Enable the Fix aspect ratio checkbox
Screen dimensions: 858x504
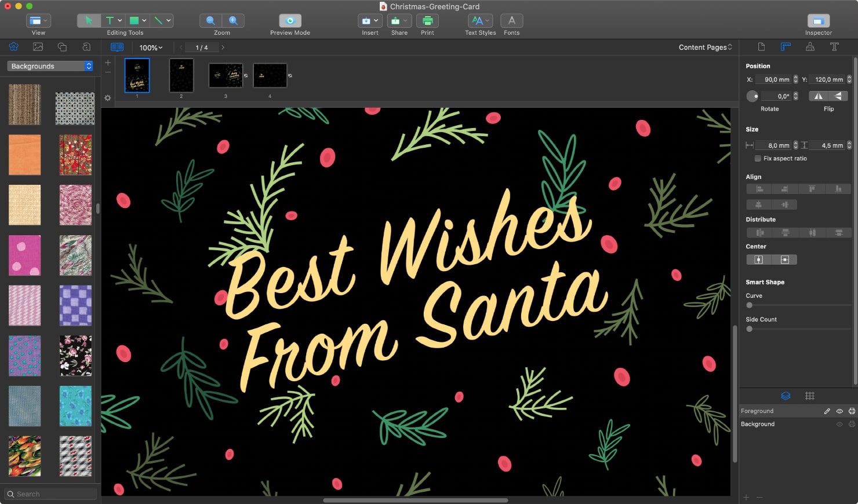pos(758,158)
